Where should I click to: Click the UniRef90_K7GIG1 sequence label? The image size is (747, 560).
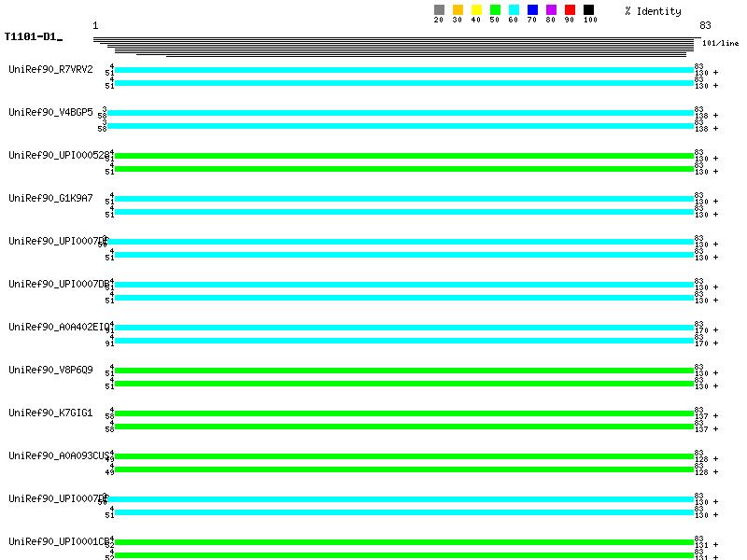click(x=50, y=413)
